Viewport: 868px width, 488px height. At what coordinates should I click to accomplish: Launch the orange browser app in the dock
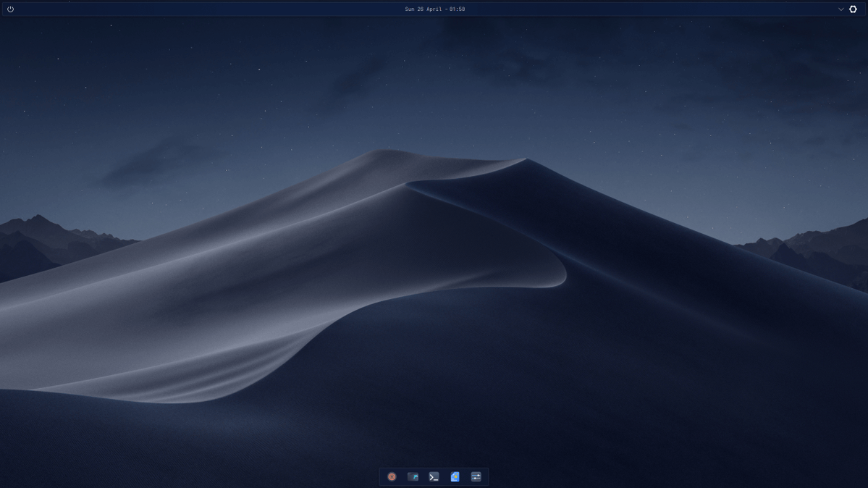pyautogui.click(x=392, y=476)
